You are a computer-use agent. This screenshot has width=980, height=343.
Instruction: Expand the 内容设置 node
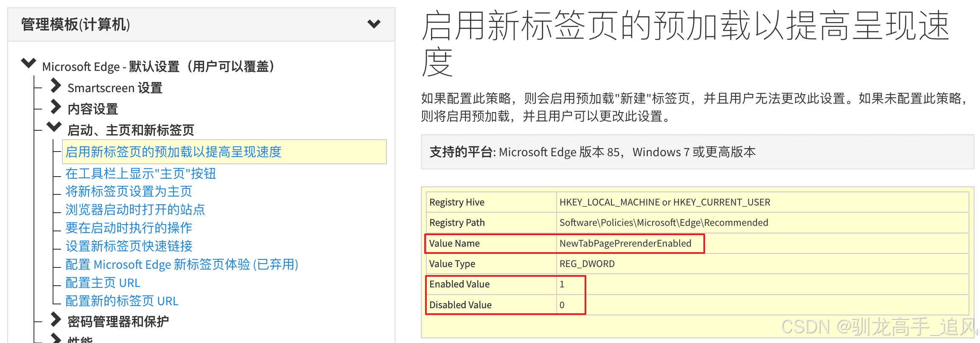coord(56,107)
